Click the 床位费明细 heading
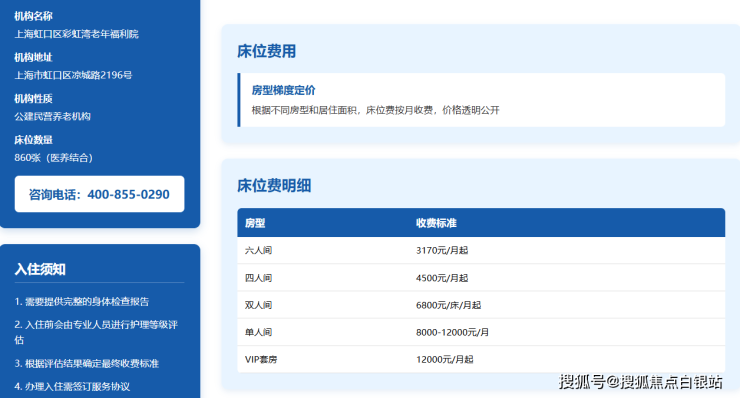Viewport: 740px width, 398px height. [x=274, y=186]
